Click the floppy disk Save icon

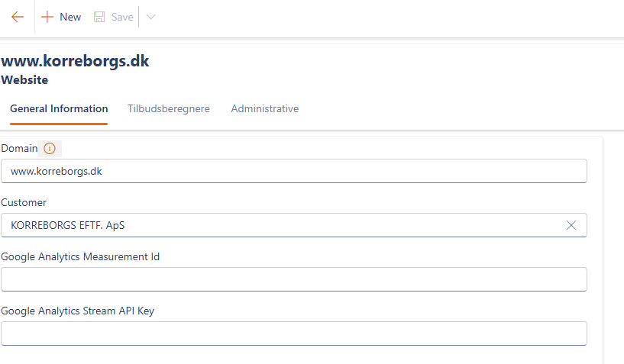point(99,17)
